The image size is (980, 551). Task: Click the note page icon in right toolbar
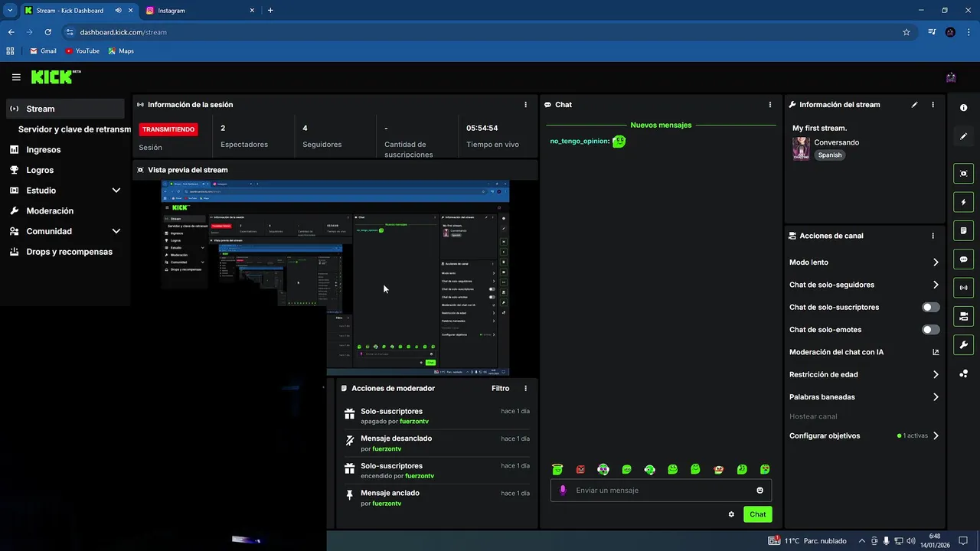[963, 230]
